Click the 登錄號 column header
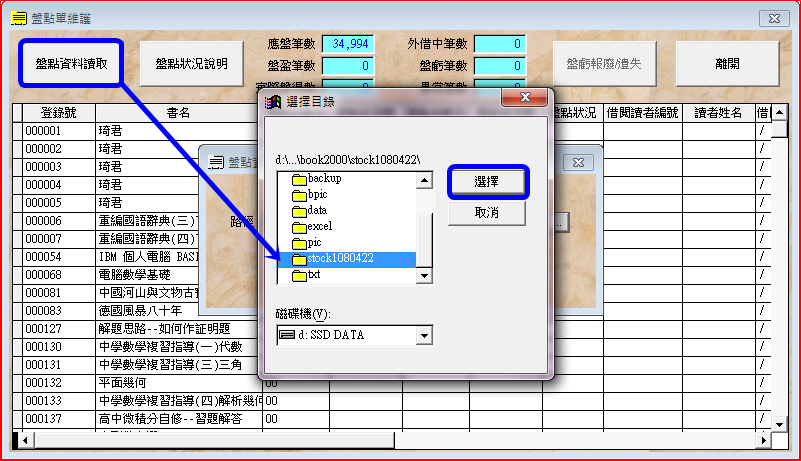The height and width of the screenshot is (461, 801). click(59, 113)
